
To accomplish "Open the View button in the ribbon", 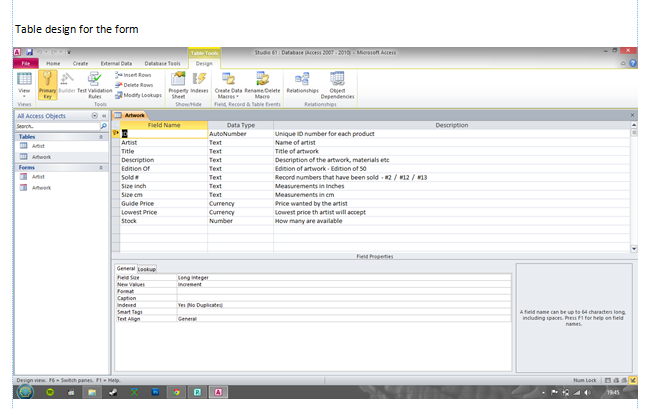I will pos(24,84).
